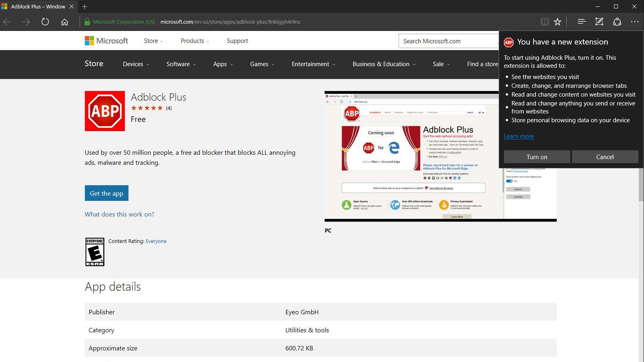Share this page
644x362 pixels.
coord(616,22)
